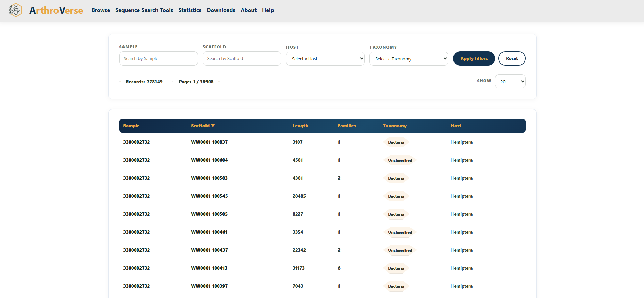This screenshot has width=644, height=298.
Task: Select scaffold WW0001_100604
Action: pos(209,160)
